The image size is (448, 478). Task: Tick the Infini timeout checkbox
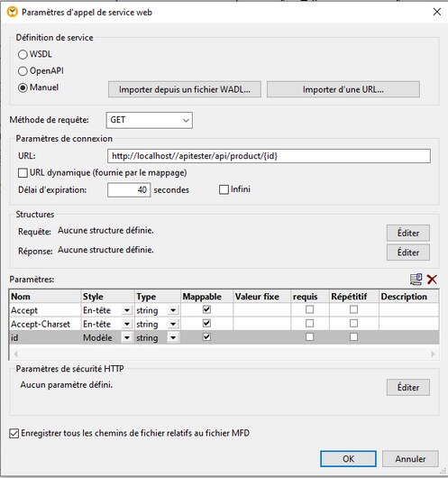click(x=224, y=189)
